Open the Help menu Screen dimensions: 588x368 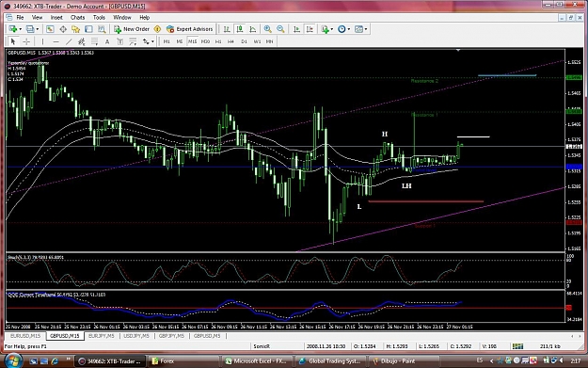(144, 17)
